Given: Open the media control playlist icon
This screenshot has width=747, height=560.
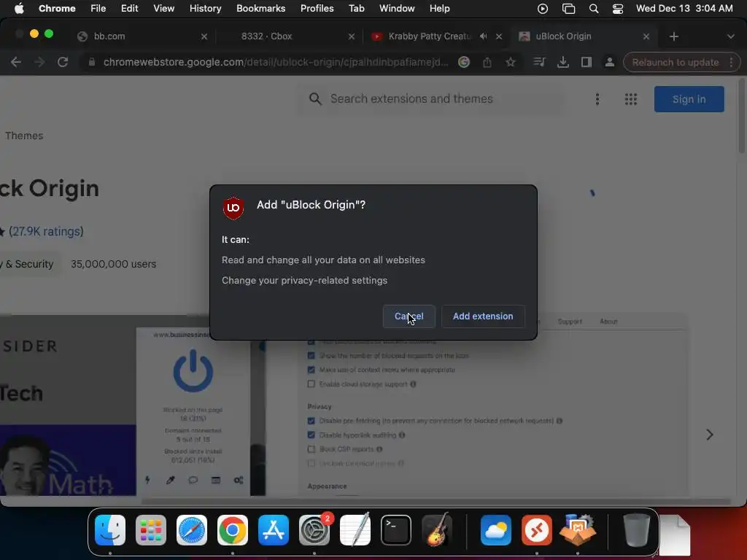Looking at the screenshot, I should click(539, 62).
